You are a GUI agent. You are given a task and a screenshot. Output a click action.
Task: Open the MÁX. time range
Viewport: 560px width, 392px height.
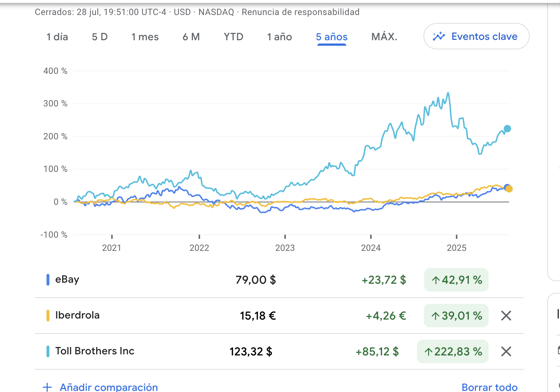point(384,37)
